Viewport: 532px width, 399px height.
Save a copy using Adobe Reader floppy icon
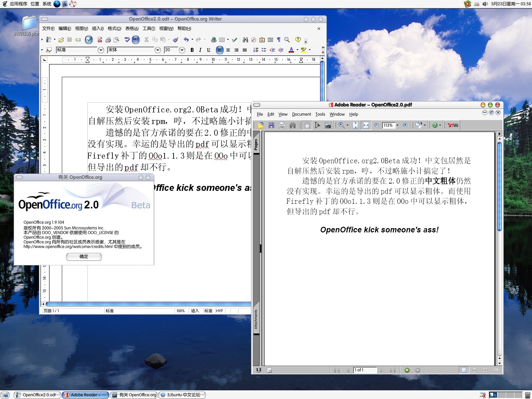(x=271, y=125)
